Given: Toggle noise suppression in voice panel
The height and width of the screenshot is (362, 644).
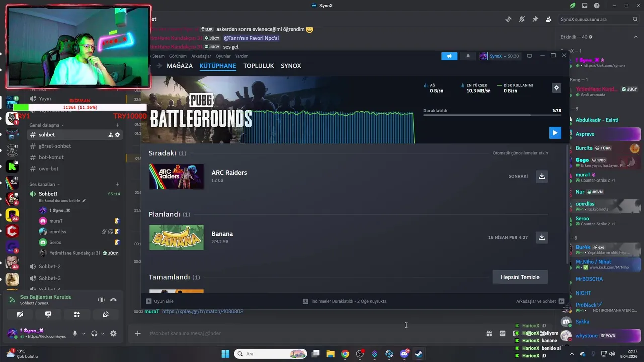Looking at the screenshot, I should click(101, 300).
